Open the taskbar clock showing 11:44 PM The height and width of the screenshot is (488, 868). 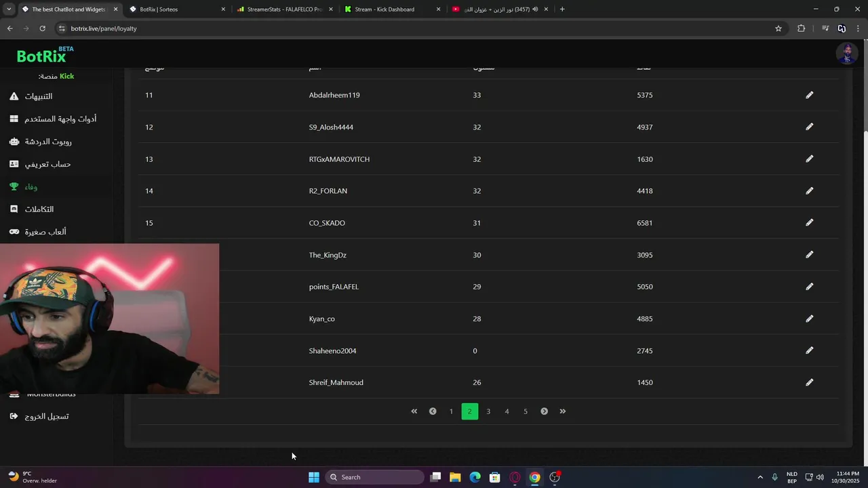coord(848,477)
